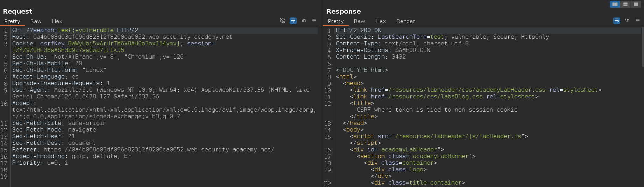Image resolution: width=644 pixels, height=187 pixels.
Task: Click the Content-Length: 3432 line
Action: pos(371,57)
